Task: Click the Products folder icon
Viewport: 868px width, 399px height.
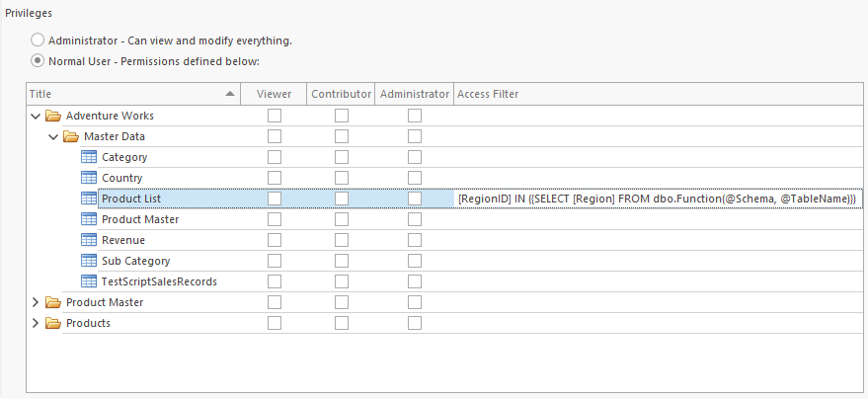Action: [x=53, y=323]
